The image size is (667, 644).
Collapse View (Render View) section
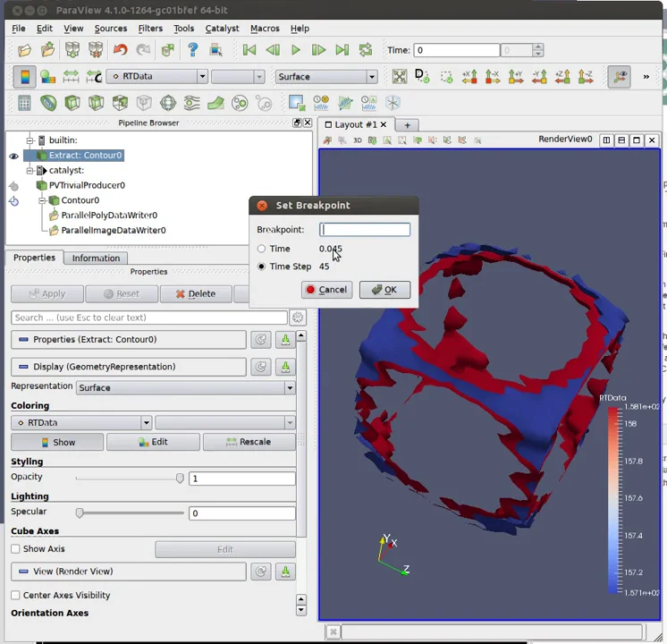point(129,572)
